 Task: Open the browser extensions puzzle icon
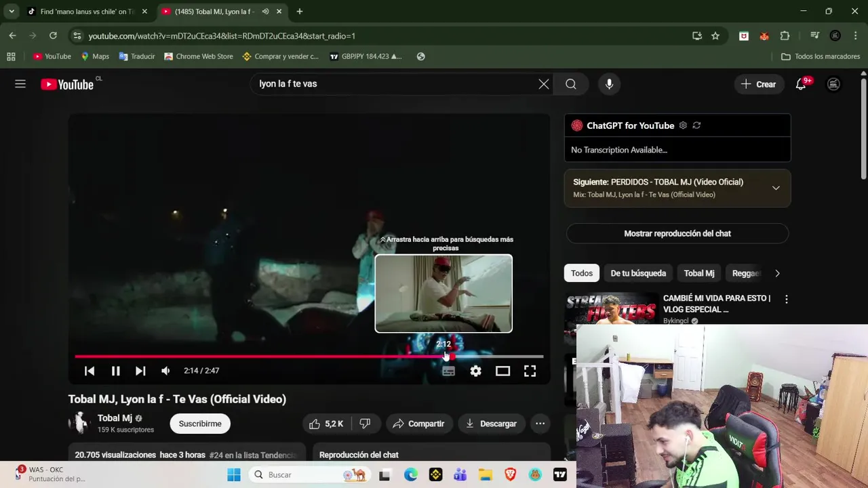[785, 35]
